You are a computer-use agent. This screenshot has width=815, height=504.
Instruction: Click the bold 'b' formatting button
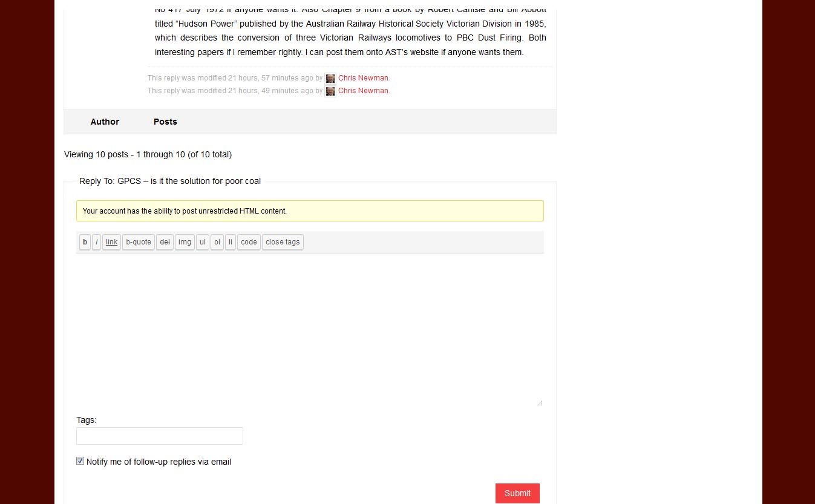(85, 242)
